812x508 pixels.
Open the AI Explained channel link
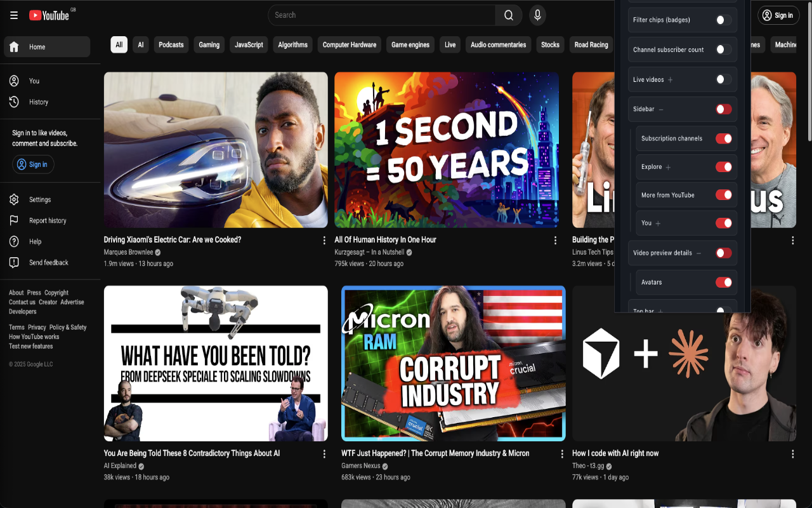click(x=121, y=465)
